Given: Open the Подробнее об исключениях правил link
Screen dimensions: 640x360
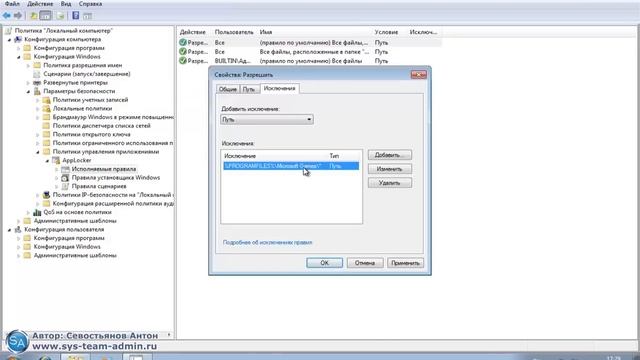Looking at the screenshot, I should tap(267, 242).
